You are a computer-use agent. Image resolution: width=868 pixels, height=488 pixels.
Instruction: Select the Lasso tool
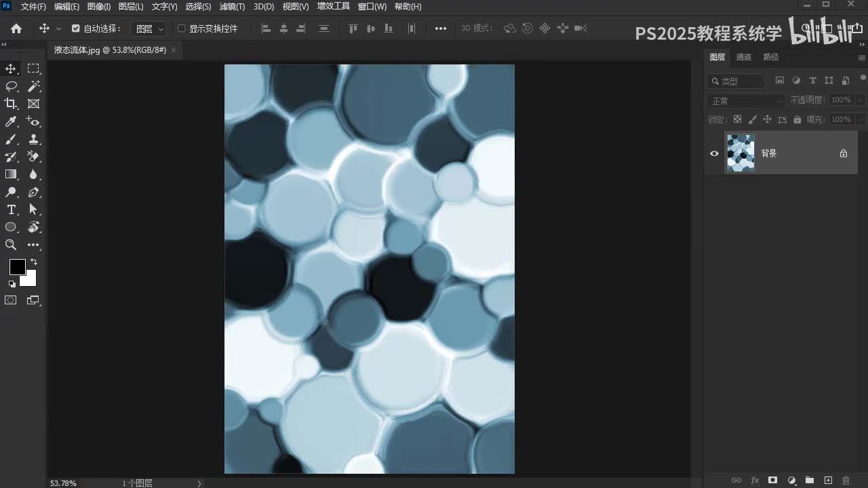point(11,86)
